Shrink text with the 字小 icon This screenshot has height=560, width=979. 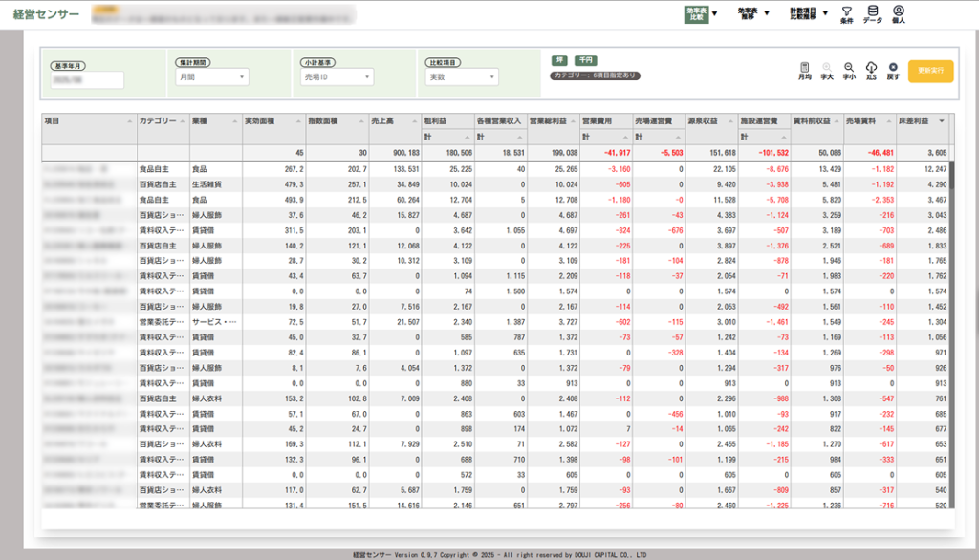tap(849, 70)
